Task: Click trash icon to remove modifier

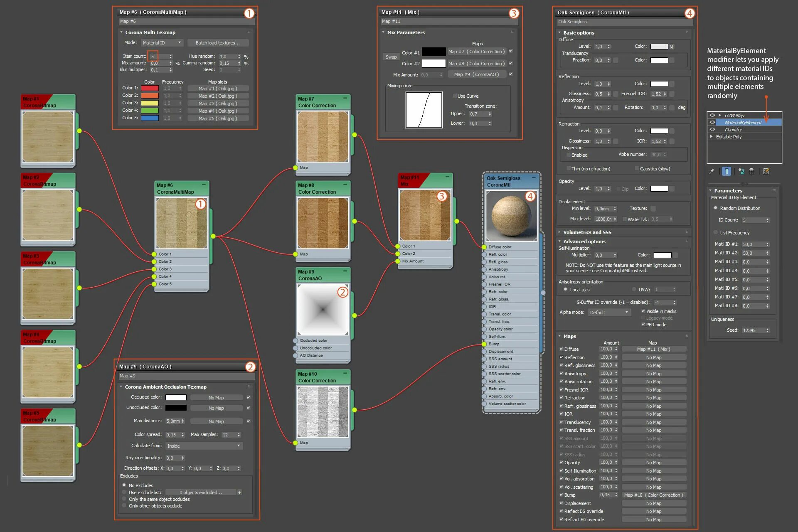Action: (x=751, y=171)
